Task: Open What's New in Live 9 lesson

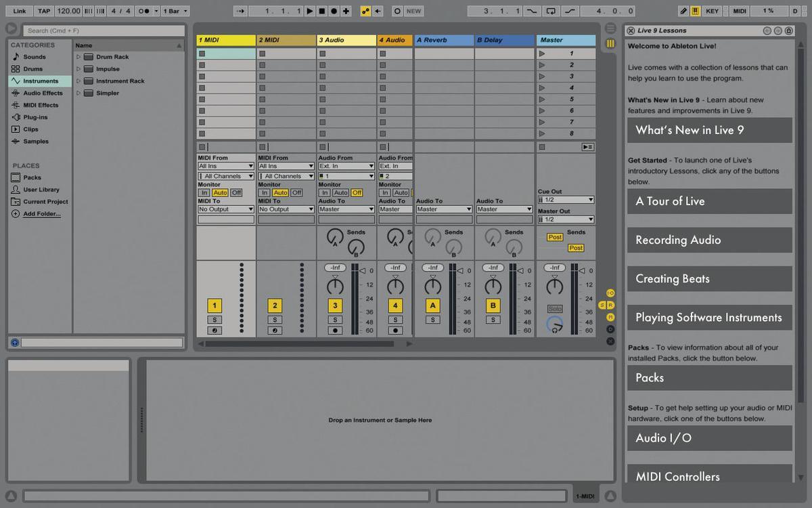Action: click(709, 130)
